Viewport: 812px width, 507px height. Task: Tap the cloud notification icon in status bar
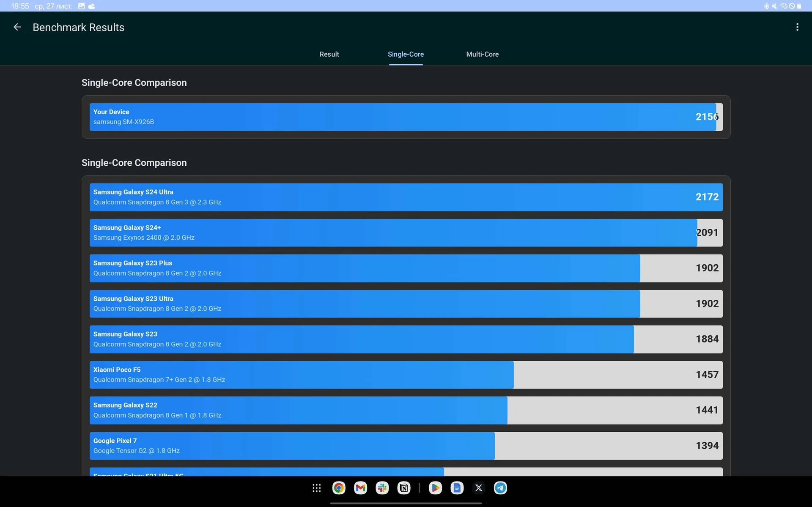pyautogui.click(x=91, y=6)
